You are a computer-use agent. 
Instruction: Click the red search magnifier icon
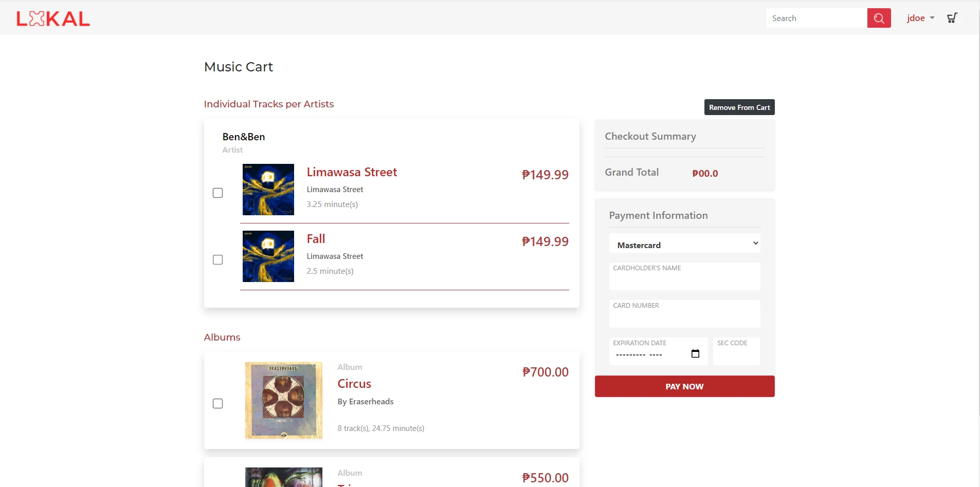point(879,18)
